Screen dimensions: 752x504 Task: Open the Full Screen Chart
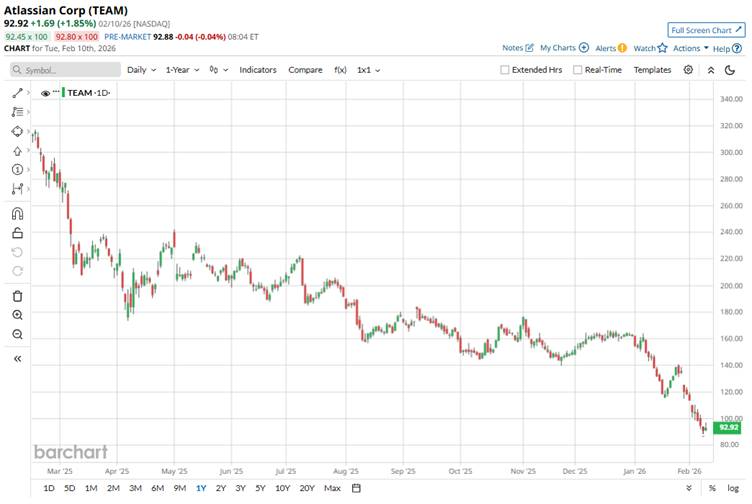[706, 30]
